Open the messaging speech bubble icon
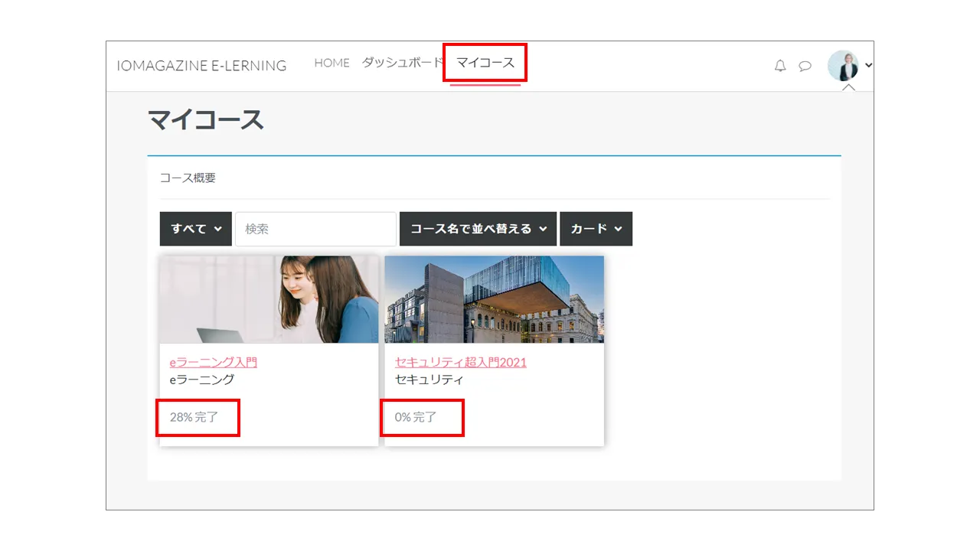The width and height of the screenshot is (980, 551). 805,66
